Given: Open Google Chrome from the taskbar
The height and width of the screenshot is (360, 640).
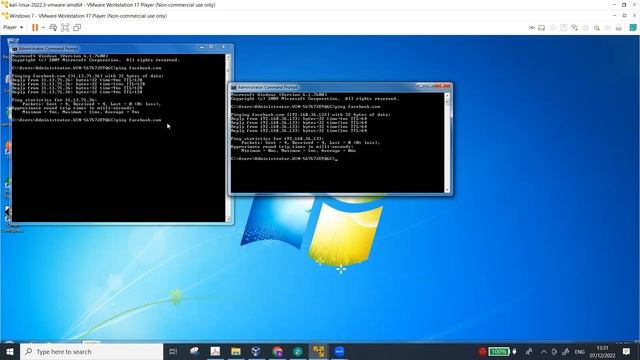Looking at the screenshot, I should 277,351.
